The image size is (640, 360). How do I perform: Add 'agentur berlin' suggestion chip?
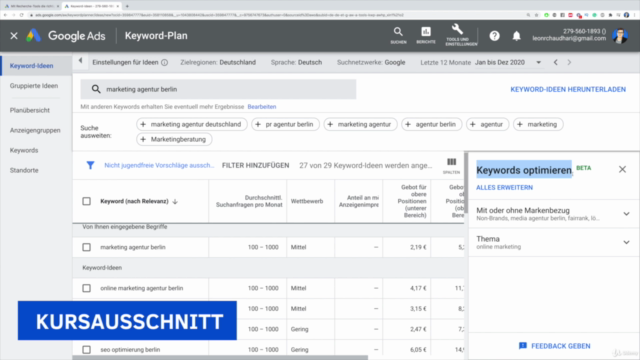[x=431, y=124]
